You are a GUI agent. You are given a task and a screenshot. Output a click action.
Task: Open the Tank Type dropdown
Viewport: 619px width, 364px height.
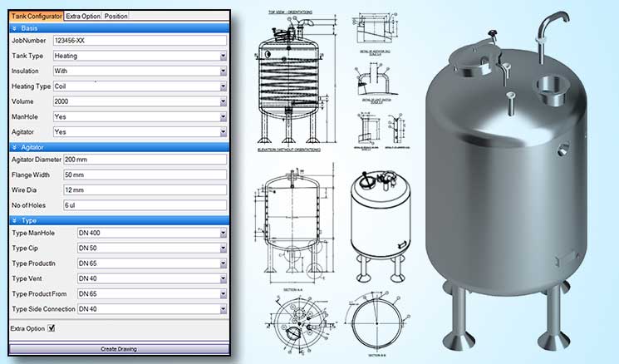click(x=224, y=56)
